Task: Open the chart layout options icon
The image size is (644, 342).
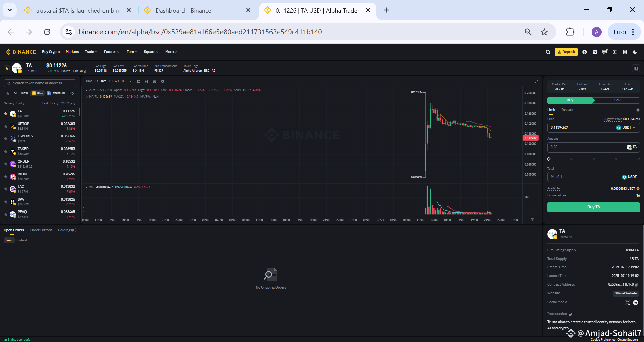Action: pyautogui.click(x=155, y=81)
